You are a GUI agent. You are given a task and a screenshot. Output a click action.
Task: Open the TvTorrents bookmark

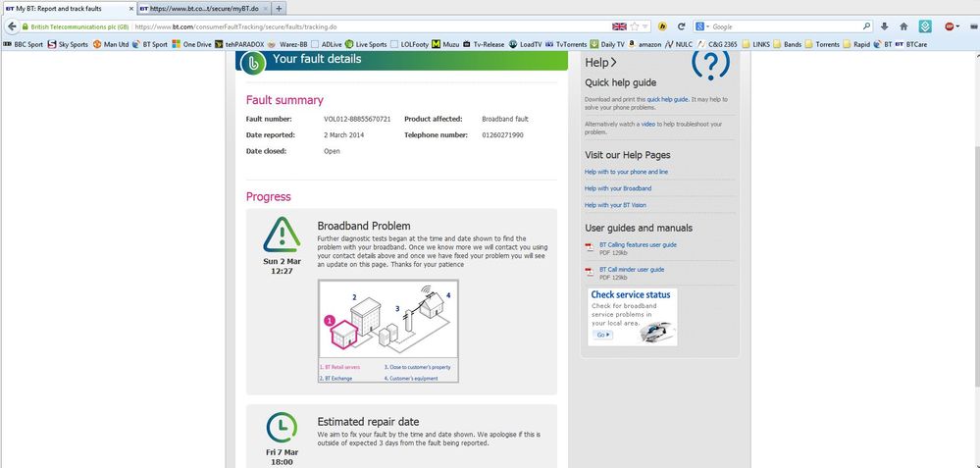point(566,44)
